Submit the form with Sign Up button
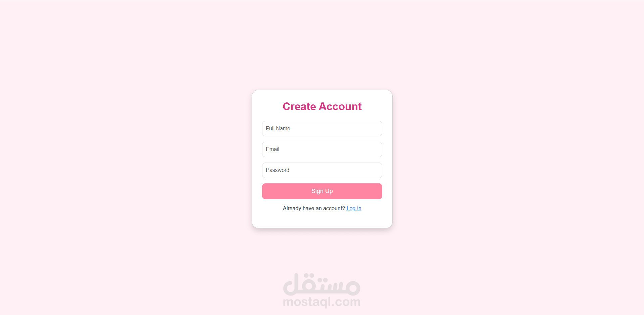644x315 pixels. 322,191
